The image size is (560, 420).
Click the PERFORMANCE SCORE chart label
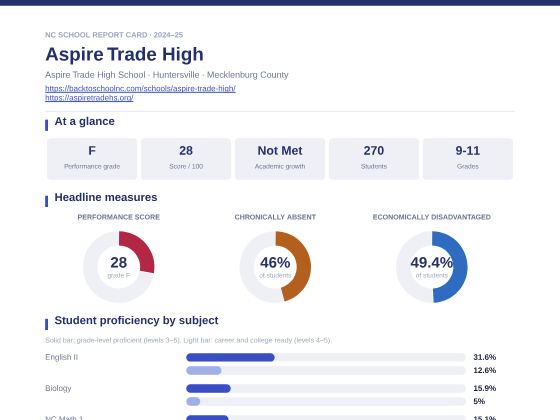pos(119,217)
